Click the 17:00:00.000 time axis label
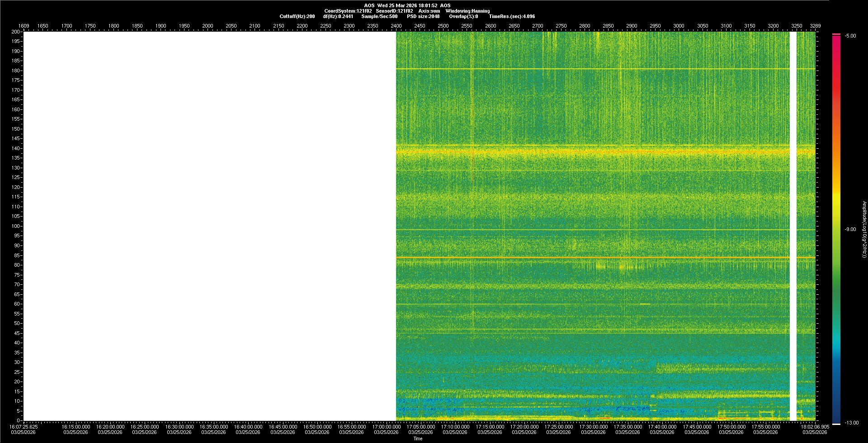Screen dimensions: 868x443 tap(386, 426)
